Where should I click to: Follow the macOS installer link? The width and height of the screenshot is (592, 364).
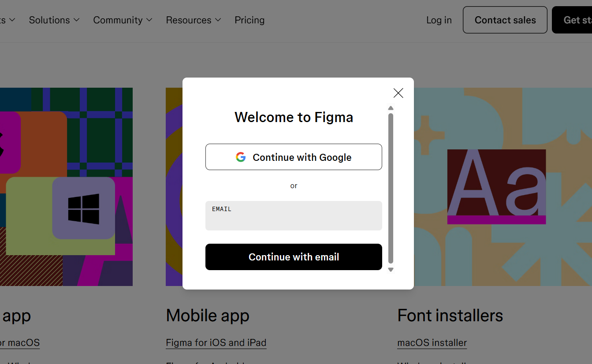pyautogui.click(x=432, y=342)
